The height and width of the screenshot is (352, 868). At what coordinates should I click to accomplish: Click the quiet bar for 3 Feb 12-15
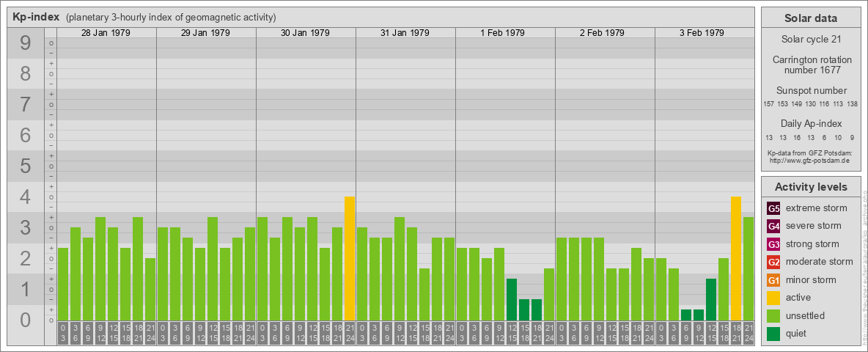711,299
